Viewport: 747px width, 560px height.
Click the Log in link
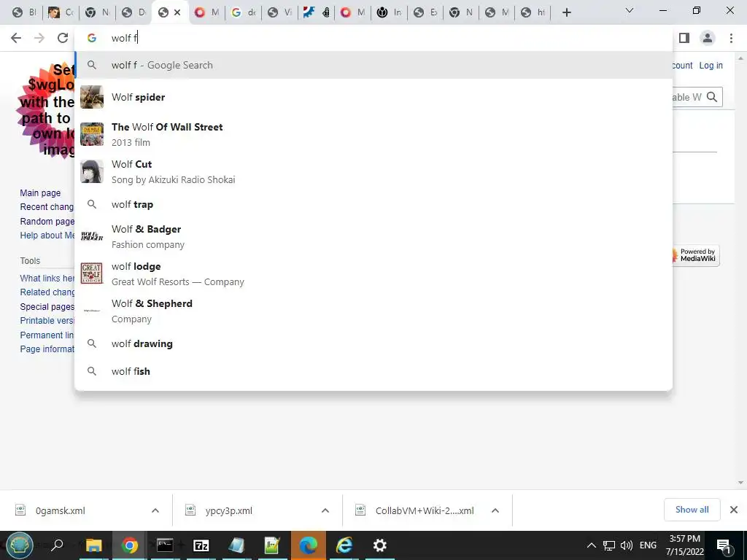pos(711,65)
